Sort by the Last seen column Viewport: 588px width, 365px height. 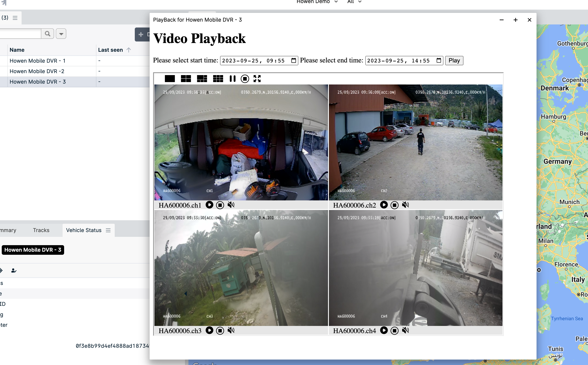coord(110,50)
